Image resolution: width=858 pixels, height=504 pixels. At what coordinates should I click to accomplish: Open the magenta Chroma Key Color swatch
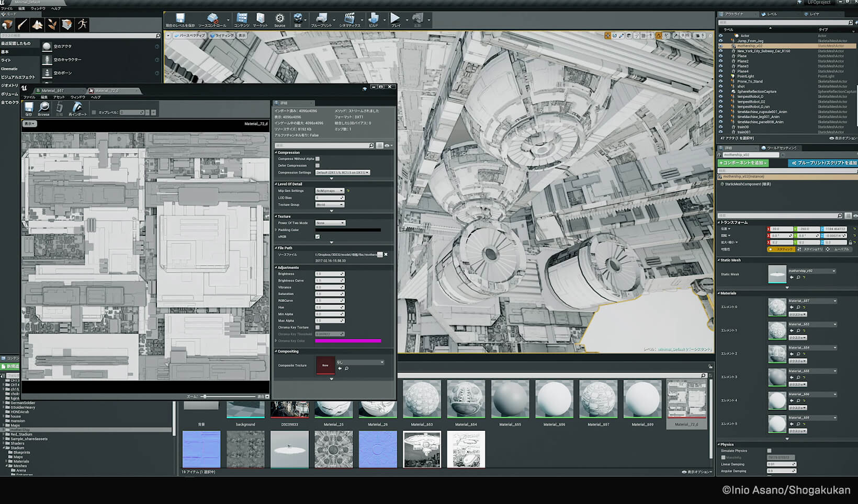click(349, 340)
